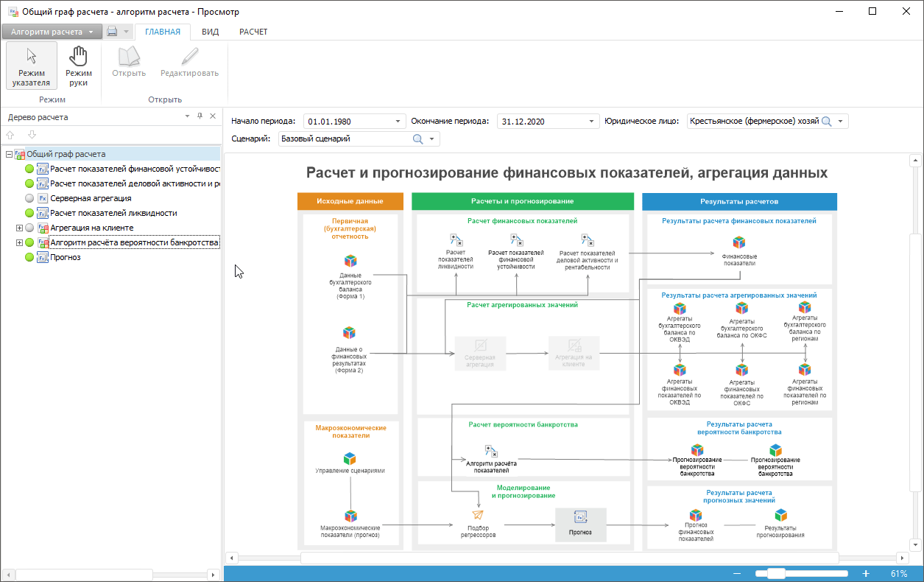This screenshot has width=924, height=582.
Task: Zoom out with the minus button
Action: 737,573
